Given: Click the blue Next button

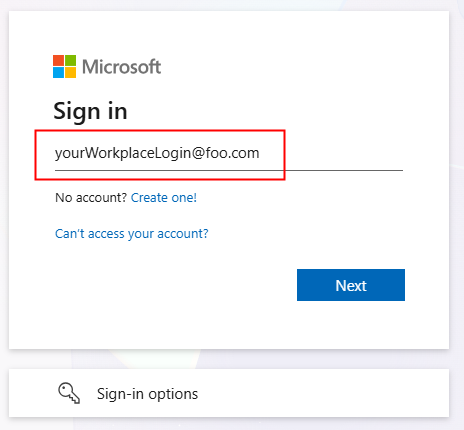Looking at the screenshot, I should click(351, 285).
